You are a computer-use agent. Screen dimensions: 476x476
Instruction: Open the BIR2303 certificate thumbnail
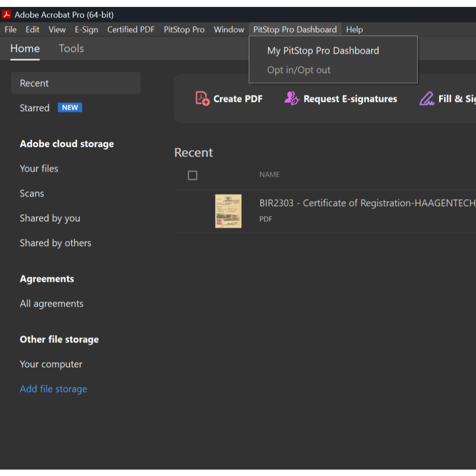tap(228, 211)
